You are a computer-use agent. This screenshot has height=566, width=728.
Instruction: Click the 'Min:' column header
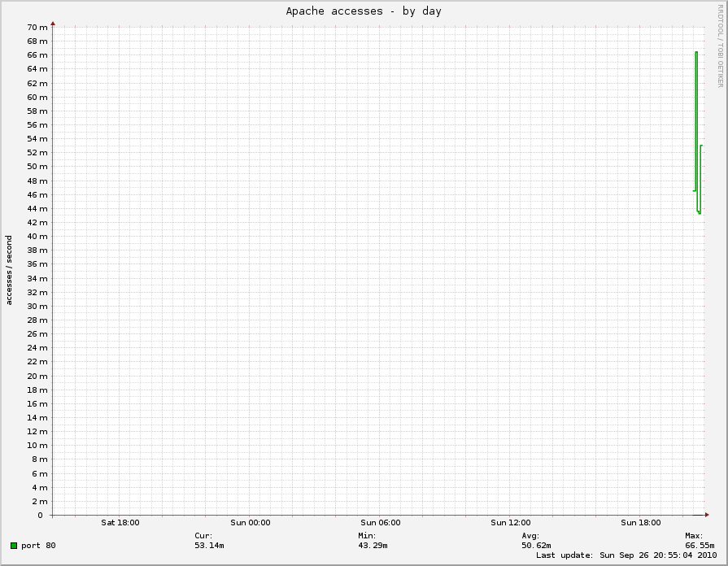(367, 535)
